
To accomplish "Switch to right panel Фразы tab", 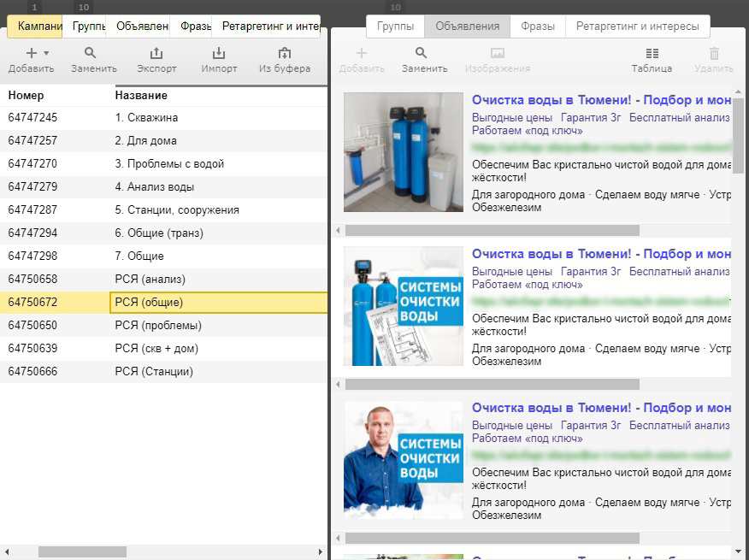I will pyautogui.click(x=538, y=27).
